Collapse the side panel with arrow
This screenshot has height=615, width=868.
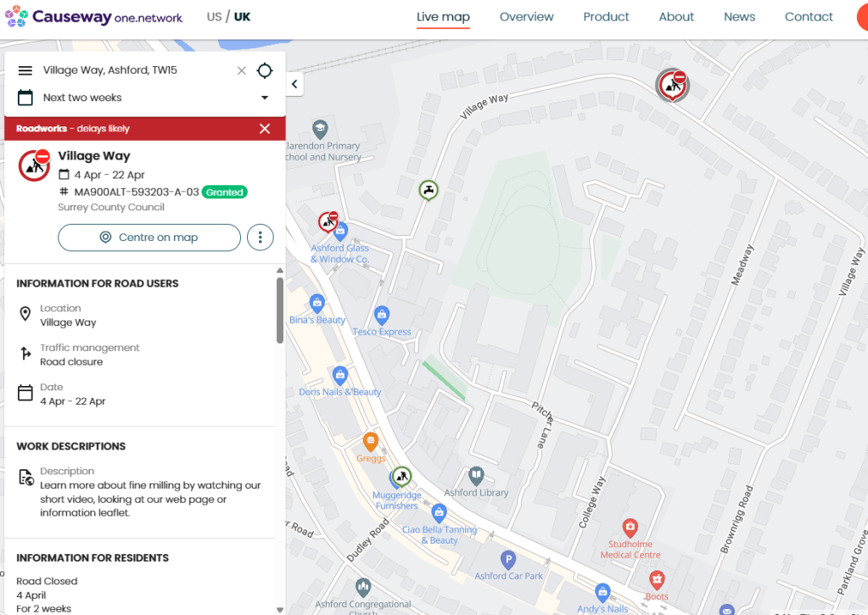(294, 84)
